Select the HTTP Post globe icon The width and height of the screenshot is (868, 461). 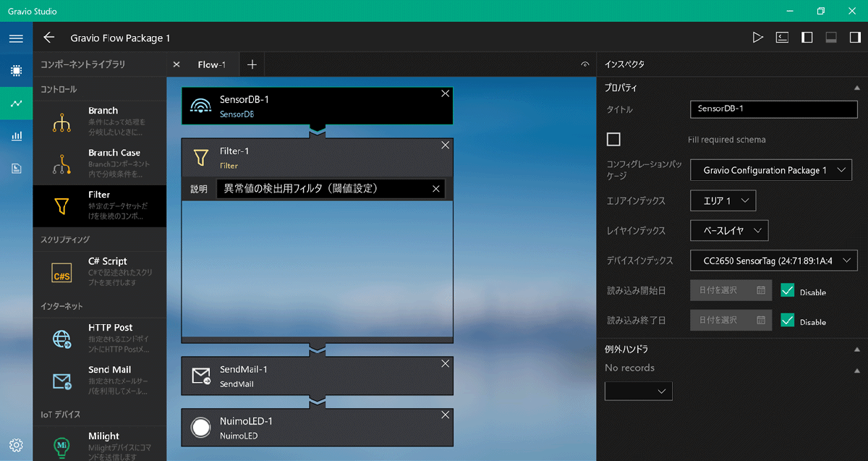tap(61, 339)
